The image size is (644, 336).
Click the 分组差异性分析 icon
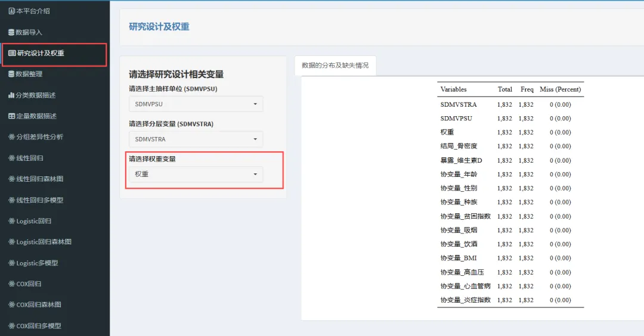pos(11,137)
